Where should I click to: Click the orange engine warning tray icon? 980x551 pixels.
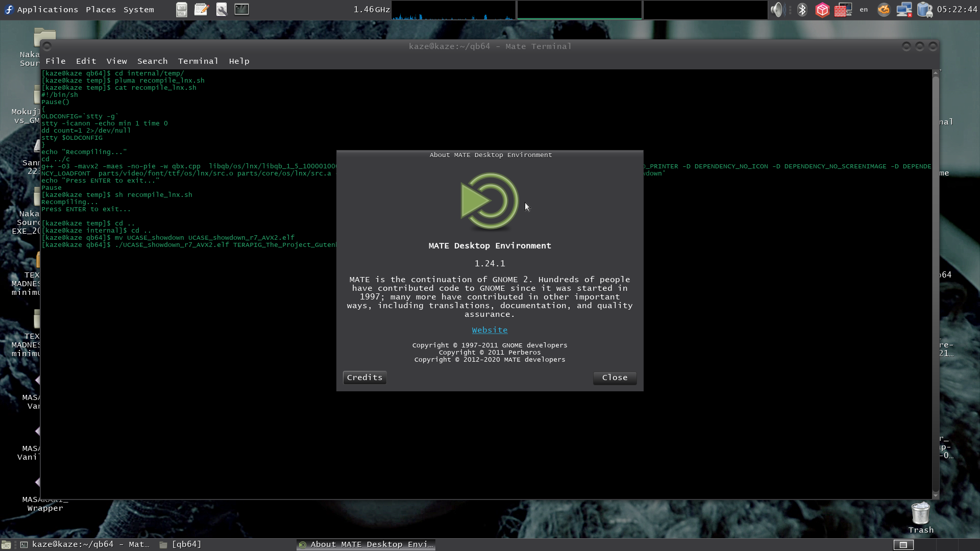tap(884, 9)
